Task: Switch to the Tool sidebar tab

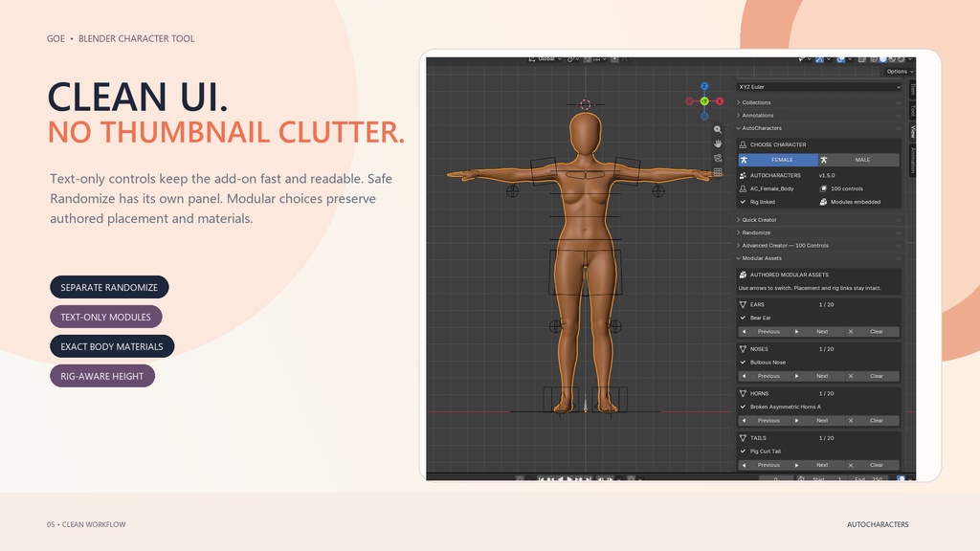Action: 912,111
